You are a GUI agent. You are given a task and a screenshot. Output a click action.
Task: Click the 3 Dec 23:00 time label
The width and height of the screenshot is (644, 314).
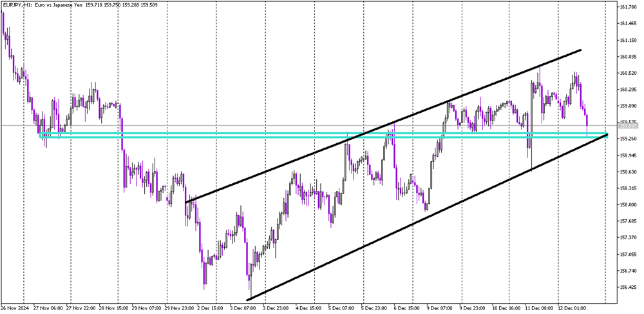click(276, 308)
